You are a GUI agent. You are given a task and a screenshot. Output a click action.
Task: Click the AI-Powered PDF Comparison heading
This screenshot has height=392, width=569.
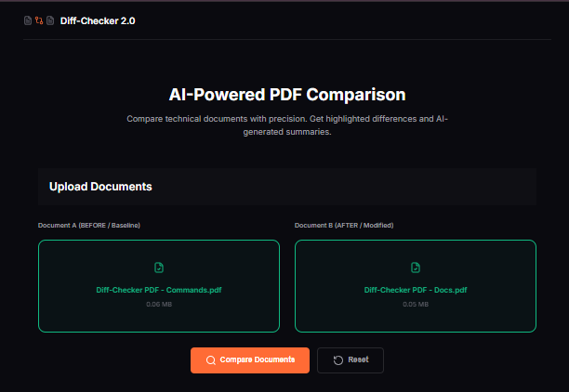[287, 95]
